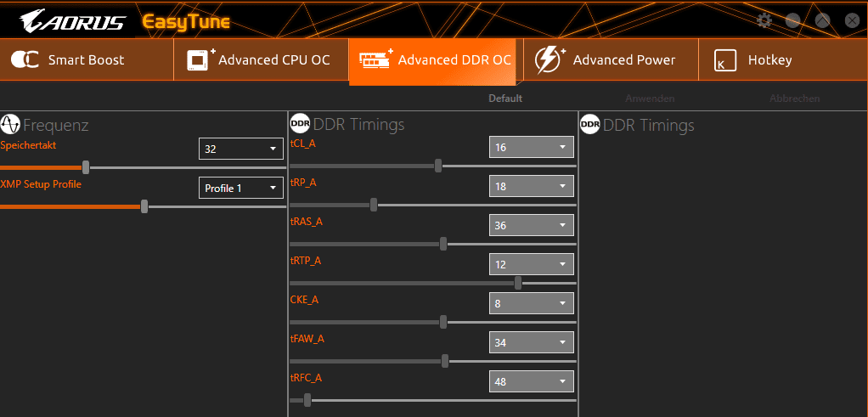
Task: Click the tRFC_A slider handle
Action: [x=307, y=400]
